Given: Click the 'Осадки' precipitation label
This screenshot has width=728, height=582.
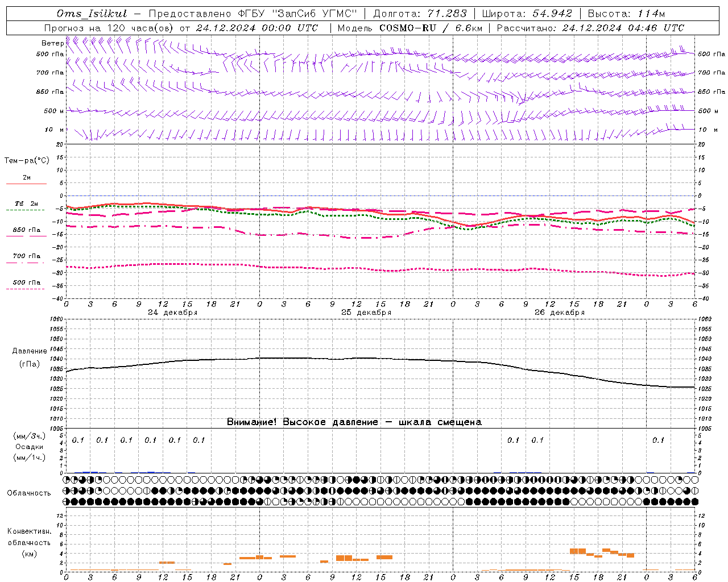Looking at the screenshot, I should (29, 447).
